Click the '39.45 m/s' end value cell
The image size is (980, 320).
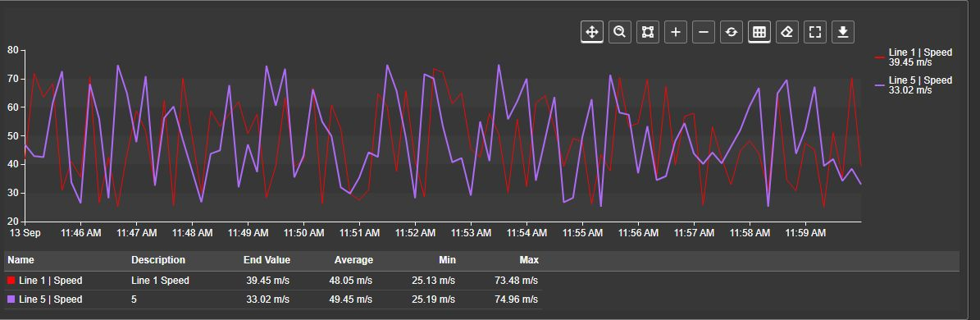(x=267, y=281)
